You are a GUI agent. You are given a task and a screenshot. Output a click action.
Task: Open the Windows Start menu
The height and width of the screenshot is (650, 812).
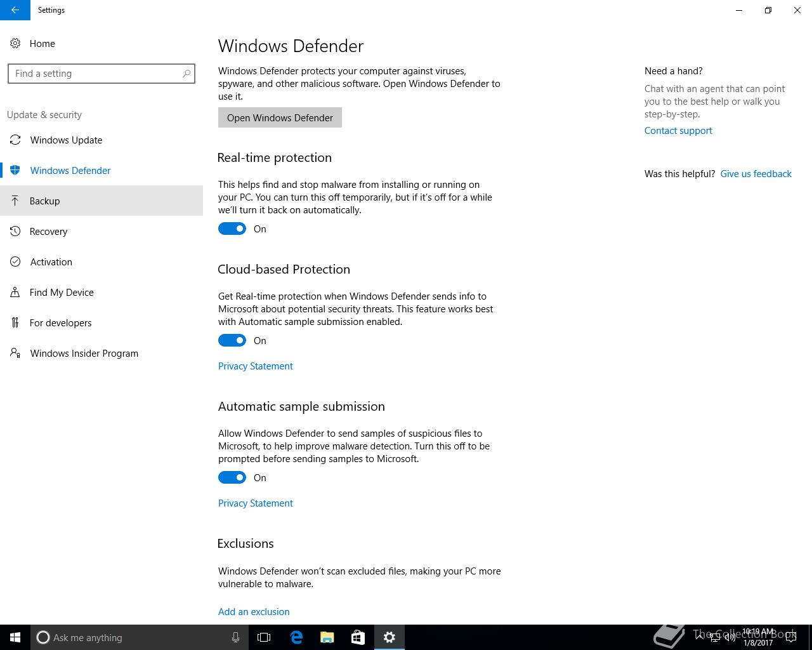pos(15,637)
